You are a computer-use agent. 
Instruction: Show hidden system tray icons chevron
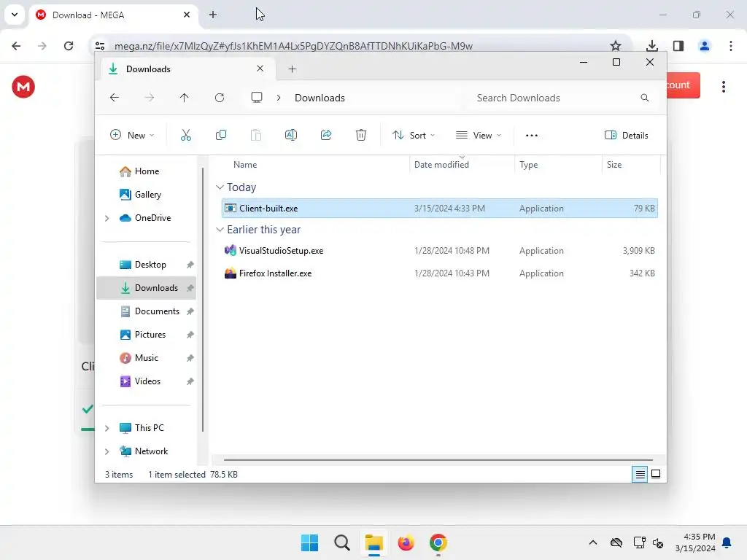tap(593, 542)
